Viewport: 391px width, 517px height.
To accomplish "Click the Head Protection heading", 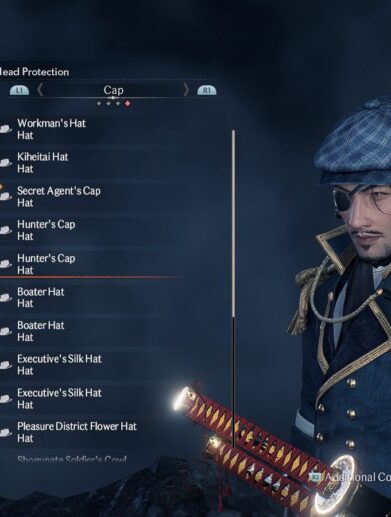I will (34, 72).
